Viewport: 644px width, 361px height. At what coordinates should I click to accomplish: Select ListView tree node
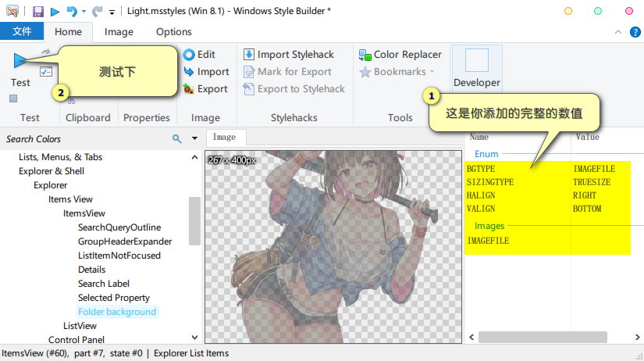80,326
